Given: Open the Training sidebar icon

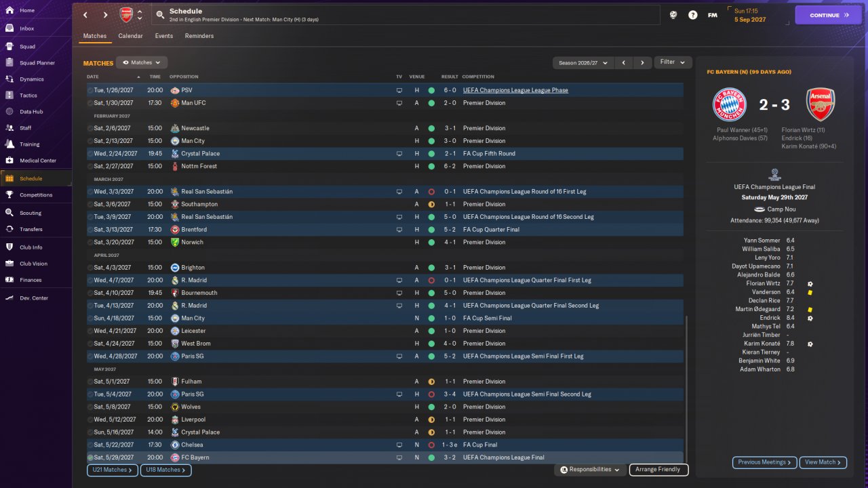Looking at the screenshot, I should 9,144.
